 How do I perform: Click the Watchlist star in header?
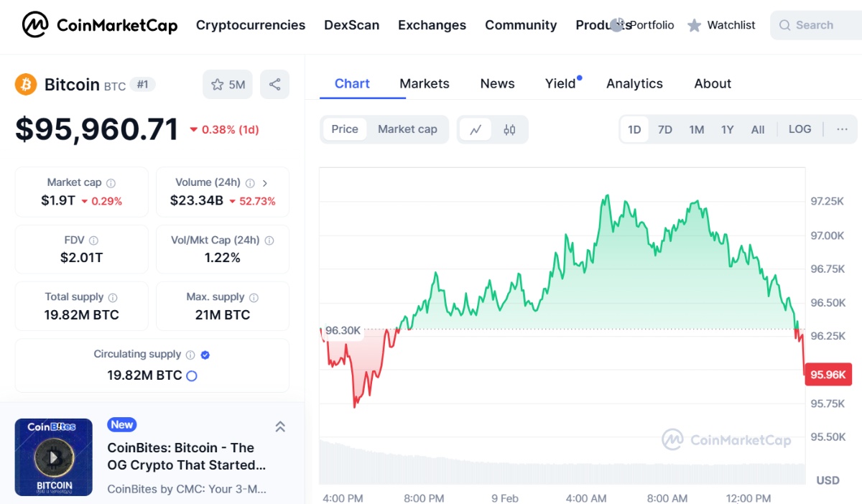tap(694, 26)
